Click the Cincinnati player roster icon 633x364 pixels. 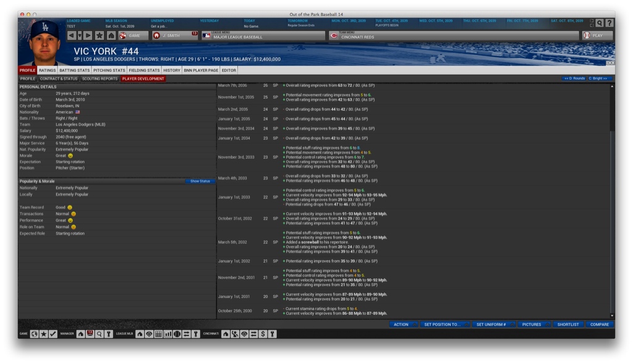pos(235,334)
